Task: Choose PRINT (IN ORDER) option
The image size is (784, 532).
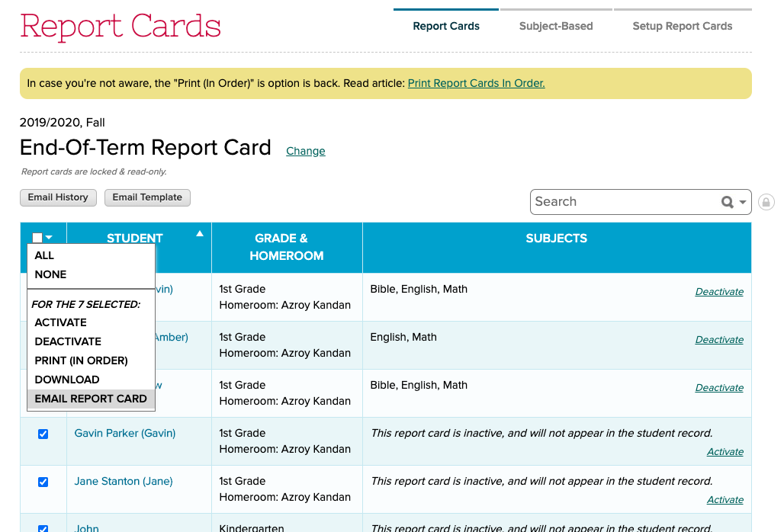Action: [x=91, y=361]
